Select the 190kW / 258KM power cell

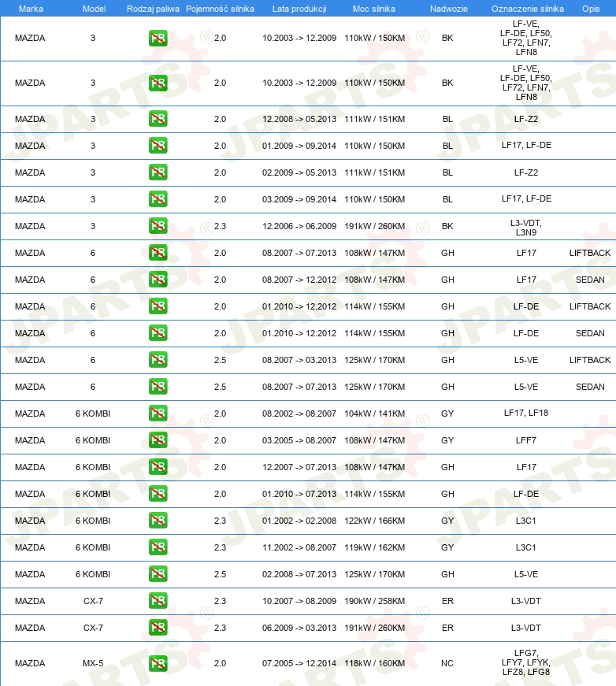[x=374, y=601]
